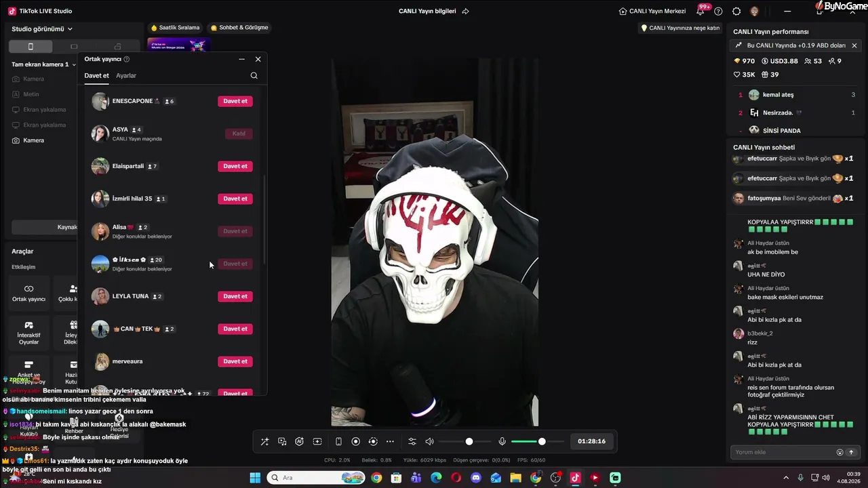Minimize the Ortak yayıncı panel
Screen dimensions: 868x488
tap(242, 60)
